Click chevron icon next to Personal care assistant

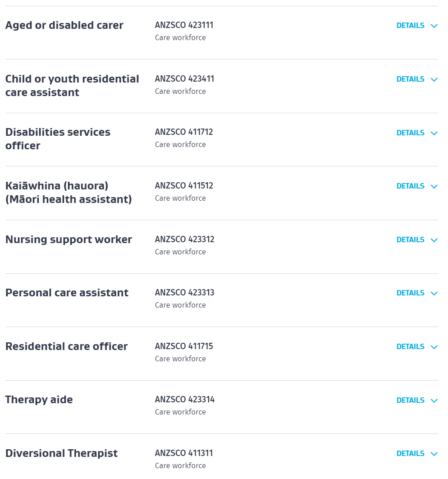coord(434,294)
